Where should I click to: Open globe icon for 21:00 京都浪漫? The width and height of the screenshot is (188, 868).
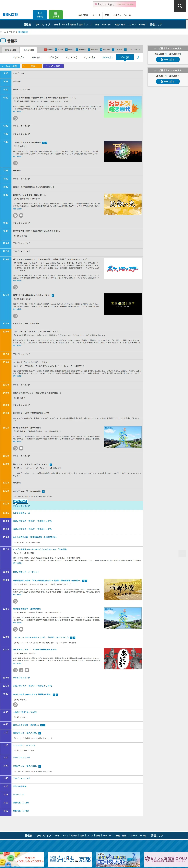tap(15, 601)
